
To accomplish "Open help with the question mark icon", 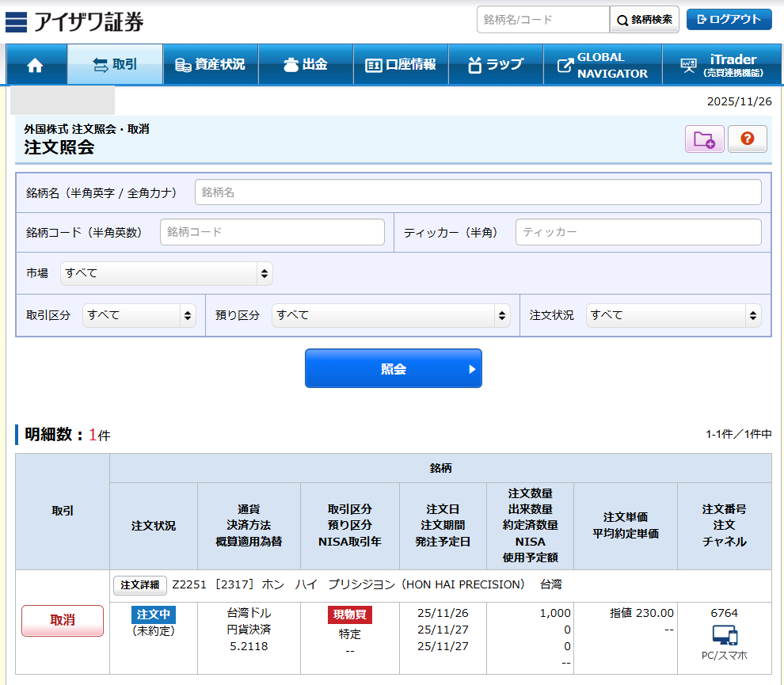I will click(x=748, y=139).
